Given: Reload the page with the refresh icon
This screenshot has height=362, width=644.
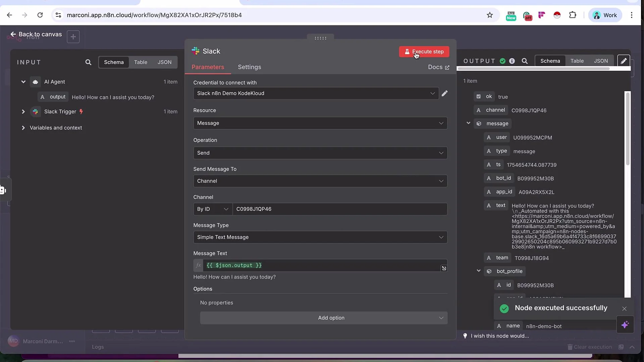Looking at the screenshot, I should [x=40, y=15].
